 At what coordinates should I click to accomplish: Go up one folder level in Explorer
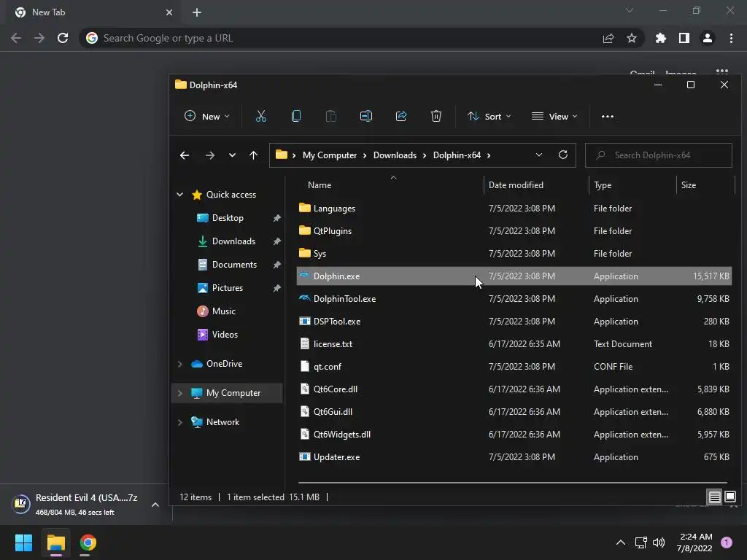[x=253, y=155]
